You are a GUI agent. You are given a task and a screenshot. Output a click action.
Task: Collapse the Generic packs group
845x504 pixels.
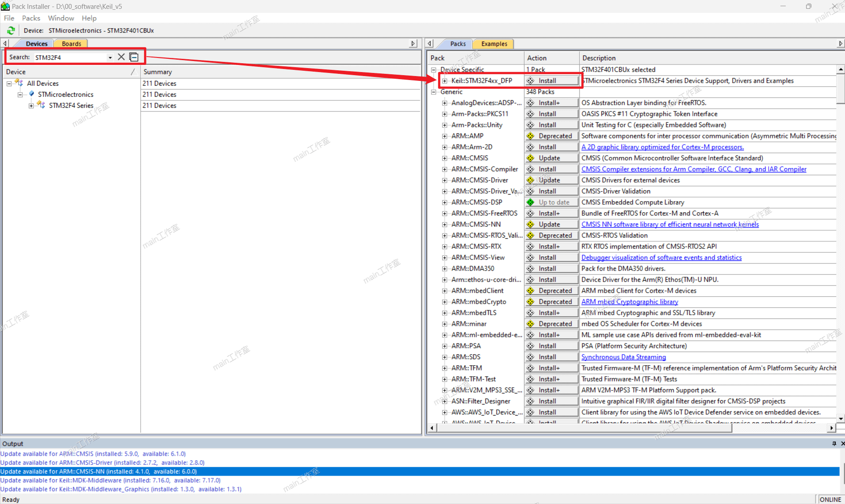pos(434,92)
